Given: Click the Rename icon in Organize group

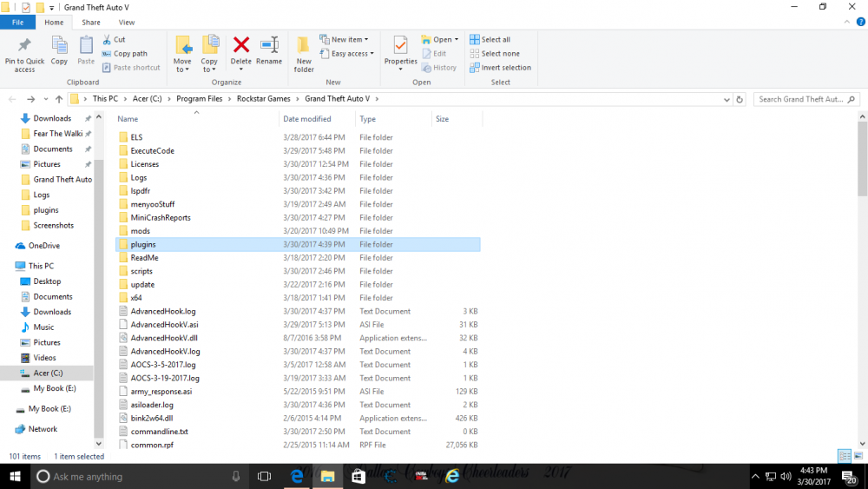Looking at the screenshot, I should [269, 44].
